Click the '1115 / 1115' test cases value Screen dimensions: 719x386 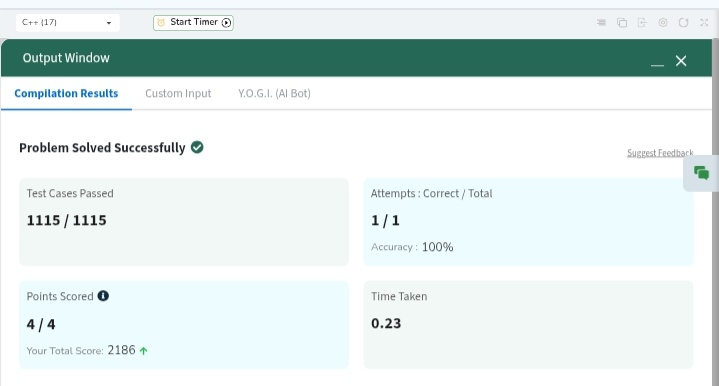(x=66, y=221)
